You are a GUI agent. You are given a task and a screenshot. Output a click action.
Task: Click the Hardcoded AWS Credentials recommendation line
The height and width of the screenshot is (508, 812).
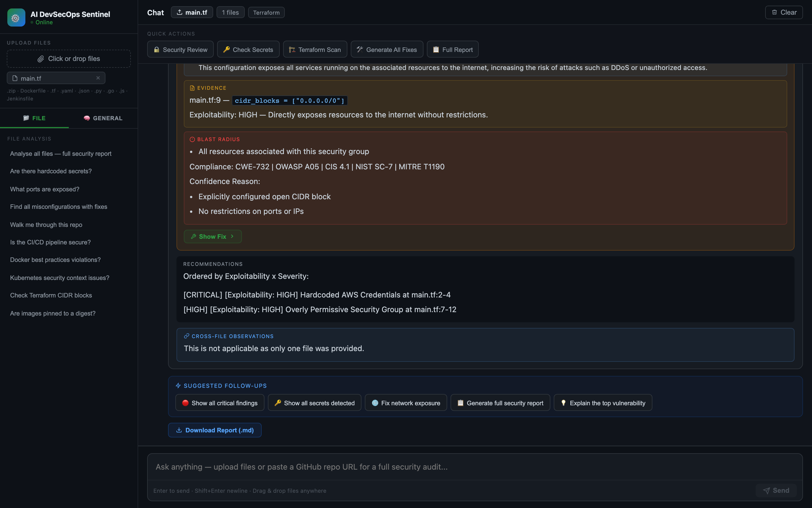pyautogui.click(x=317, y=295)
